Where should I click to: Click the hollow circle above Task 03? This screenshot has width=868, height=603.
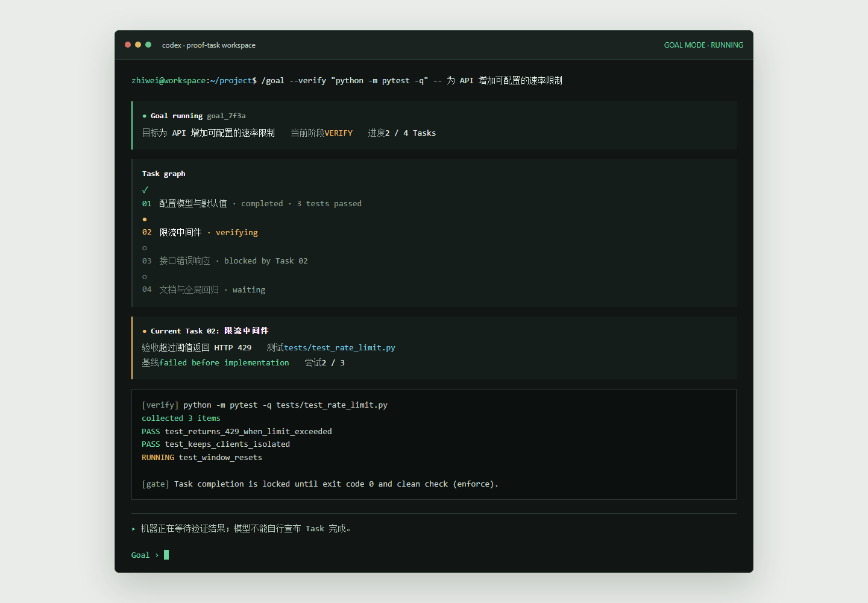click(145, 248)
